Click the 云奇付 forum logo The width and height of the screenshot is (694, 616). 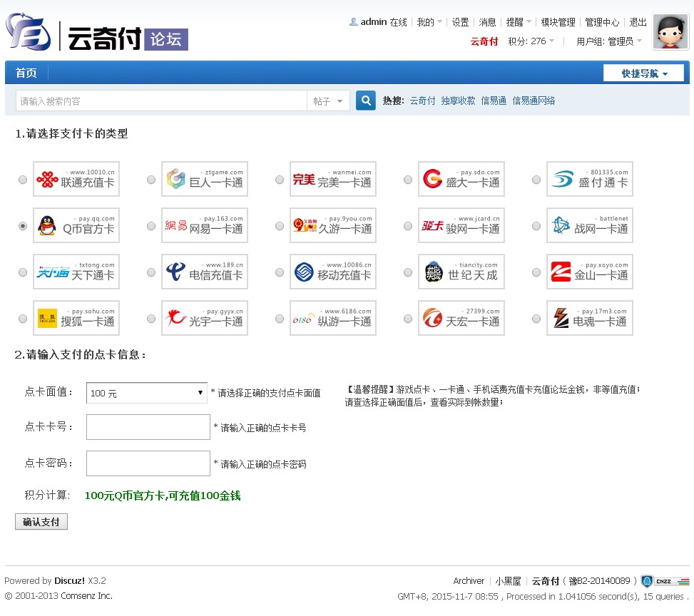tap(96, 34)
